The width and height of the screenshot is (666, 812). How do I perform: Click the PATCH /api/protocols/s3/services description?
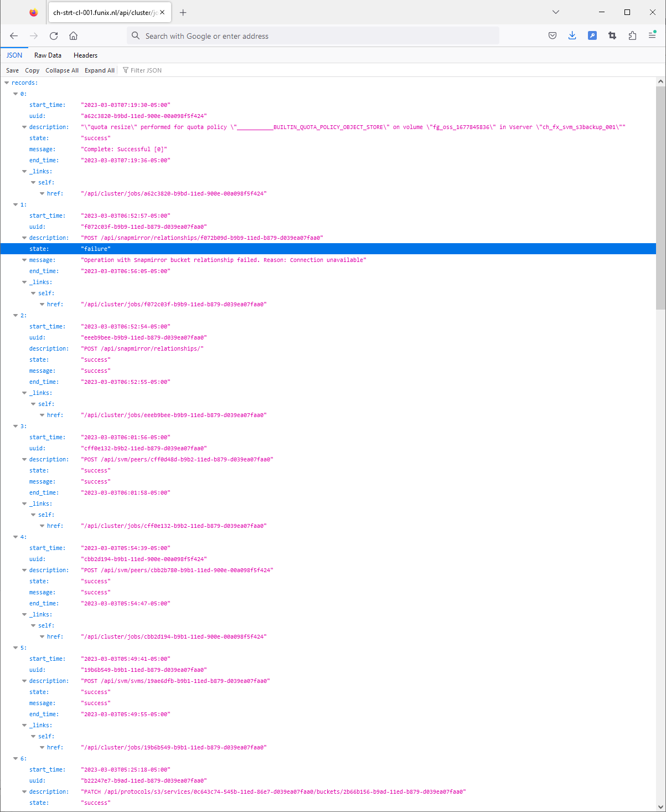click(x=273, y=792)
